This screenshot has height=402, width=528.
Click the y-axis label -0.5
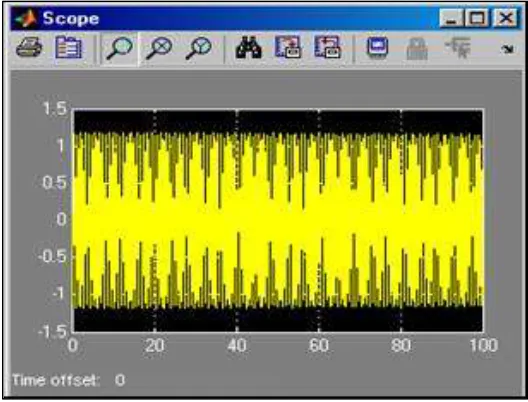pos(52,257)
